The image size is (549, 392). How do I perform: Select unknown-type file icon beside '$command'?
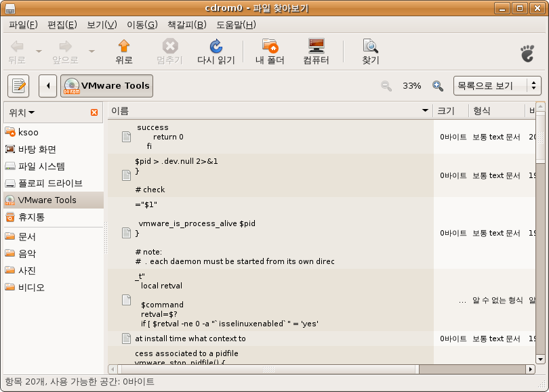[126, 300]
